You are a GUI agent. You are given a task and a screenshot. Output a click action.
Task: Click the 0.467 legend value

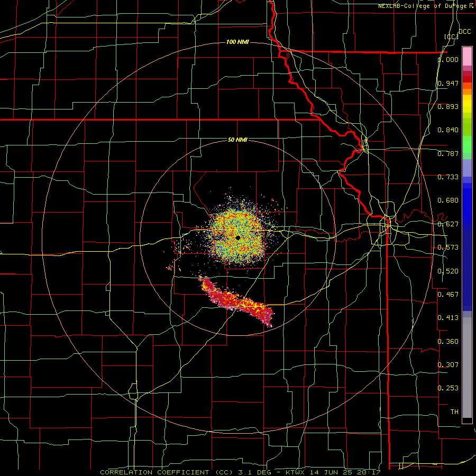(448, 294)
